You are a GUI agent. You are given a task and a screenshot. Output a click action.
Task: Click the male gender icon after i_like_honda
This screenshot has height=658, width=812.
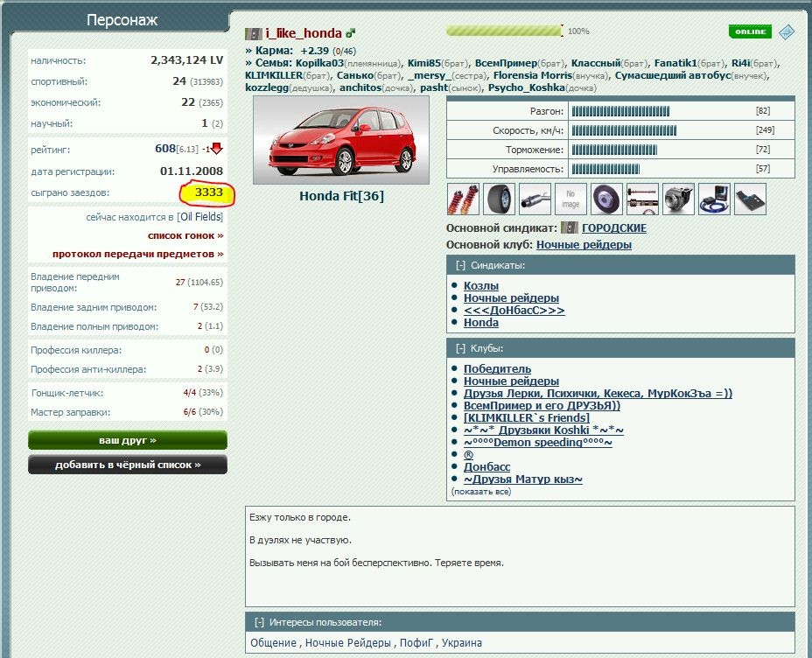click(x=351, y=33)
